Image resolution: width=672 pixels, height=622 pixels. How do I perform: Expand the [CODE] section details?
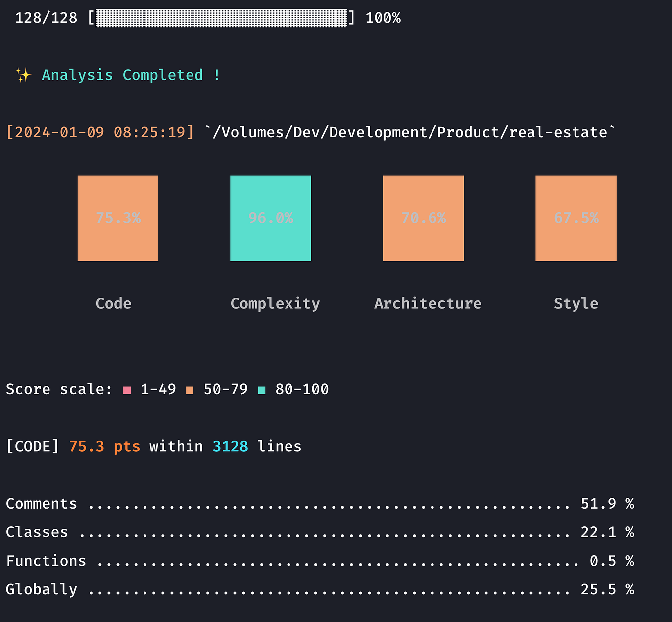tap(32, 446)
